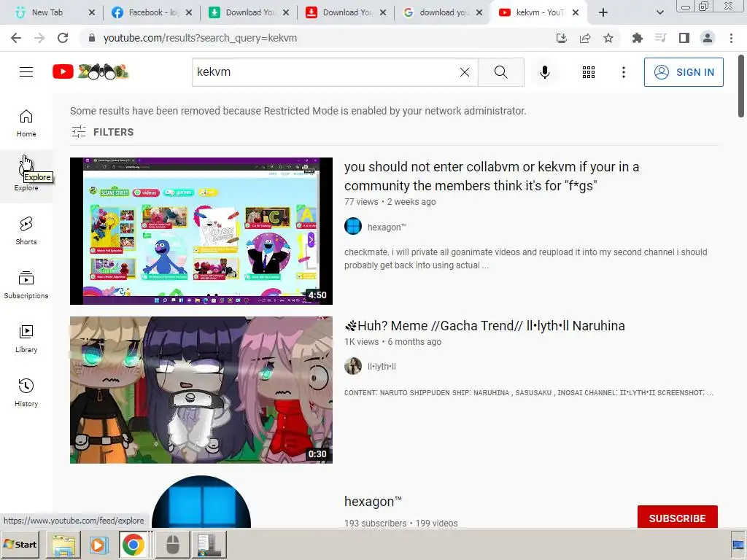747x560 pixels.
Task: Open the YouTube hamburger guide menu
Action: 26,72
